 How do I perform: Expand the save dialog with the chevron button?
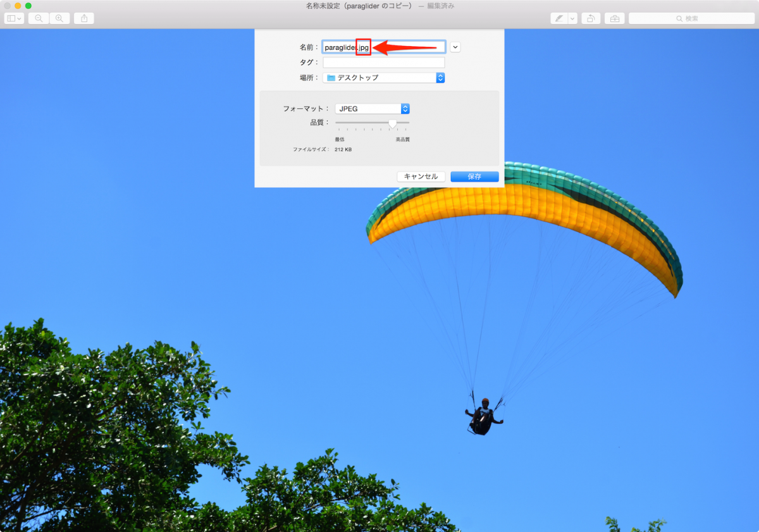click(x=455, y=47)
